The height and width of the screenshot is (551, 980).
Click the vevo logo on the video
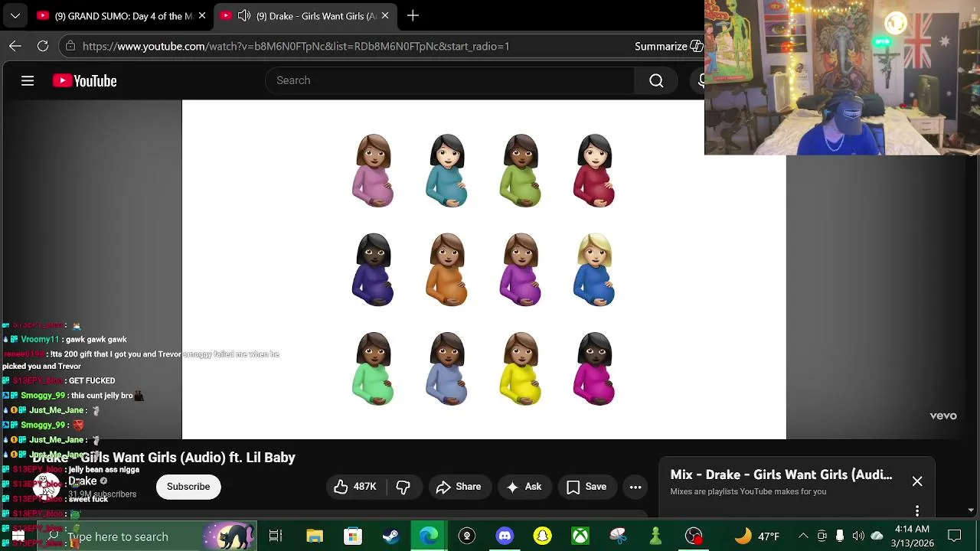[943, 416]
